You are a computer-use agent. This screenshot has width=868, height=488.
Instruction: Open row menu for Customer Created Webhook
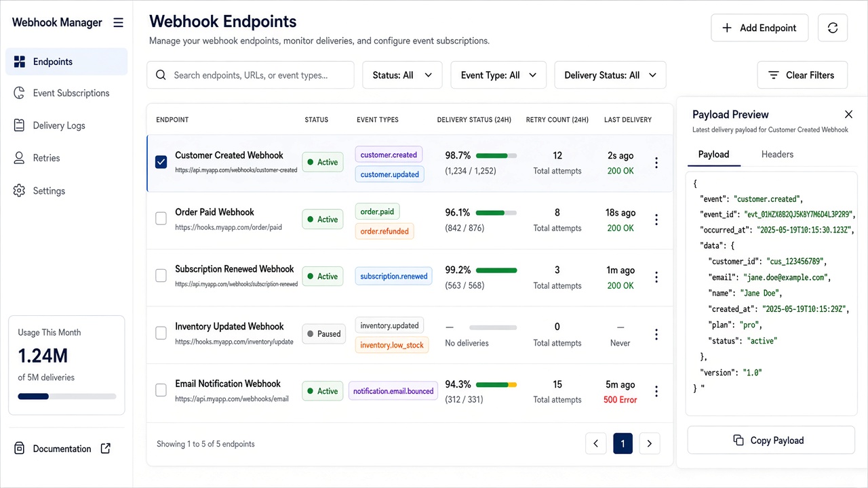pyautogui.click(x=656, y=163)
